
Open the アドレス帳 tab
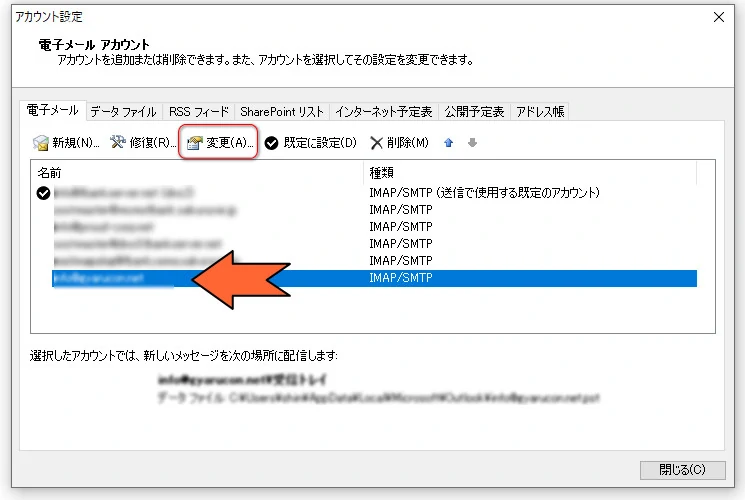(540, 112)
